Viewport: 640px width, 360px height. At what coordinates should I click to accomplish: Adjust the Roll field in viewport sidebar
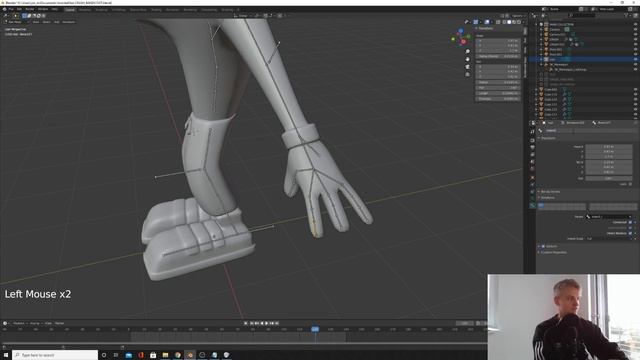tap(499, 88)
